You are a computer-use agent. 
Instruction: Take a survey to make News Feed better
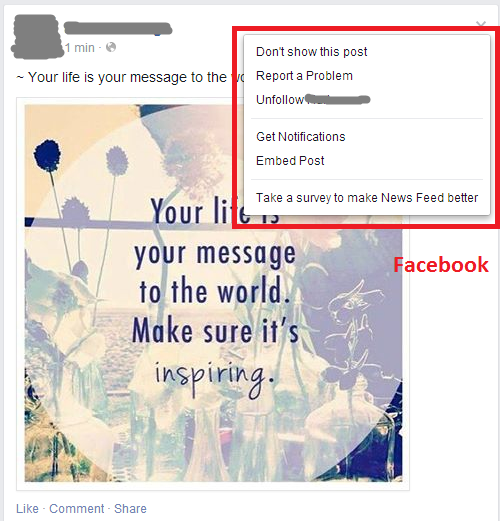367,198
